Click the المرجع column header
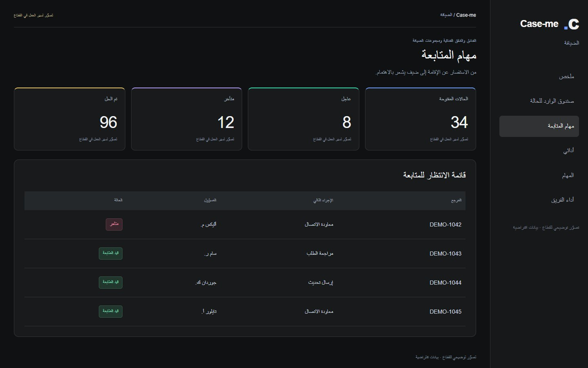The image size is (588, 368). pos(456,200)
